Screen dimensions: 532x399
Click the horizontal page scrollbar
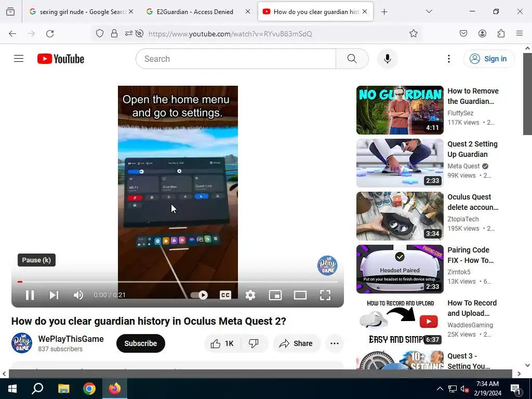click(260, 374)
